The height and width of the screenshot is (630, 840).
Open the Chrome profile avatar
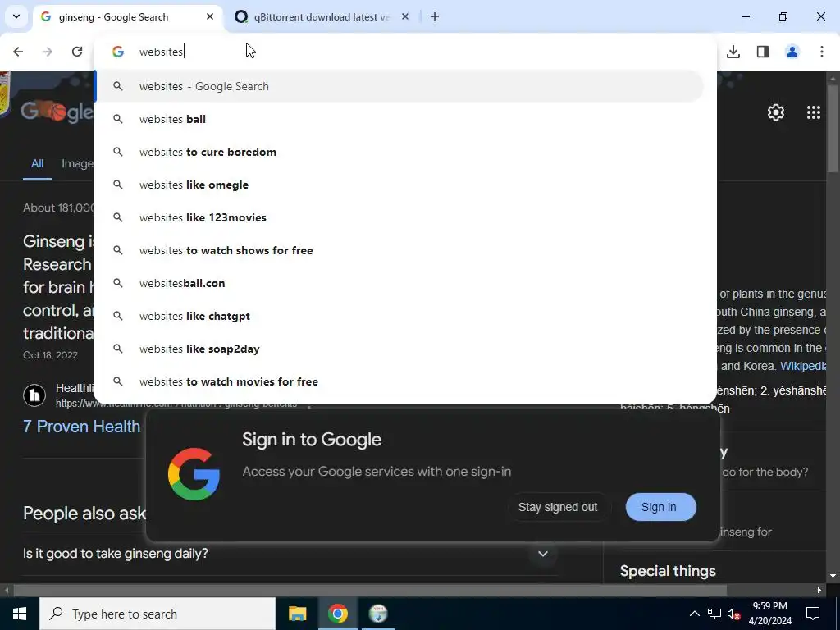(792, 52)
